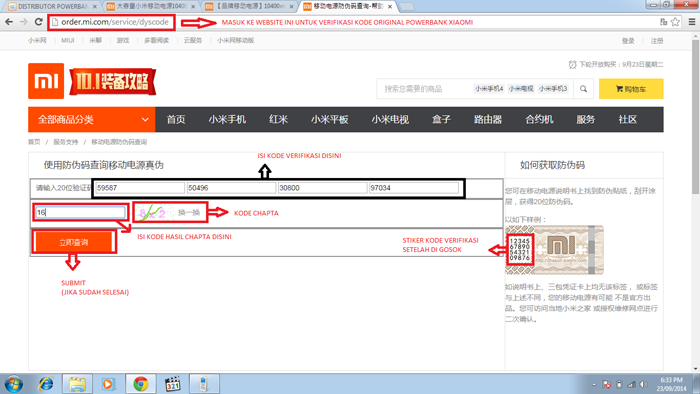Click the Chrome taskbar icon
The image size is (700, 394).
(x=141, y=384)
